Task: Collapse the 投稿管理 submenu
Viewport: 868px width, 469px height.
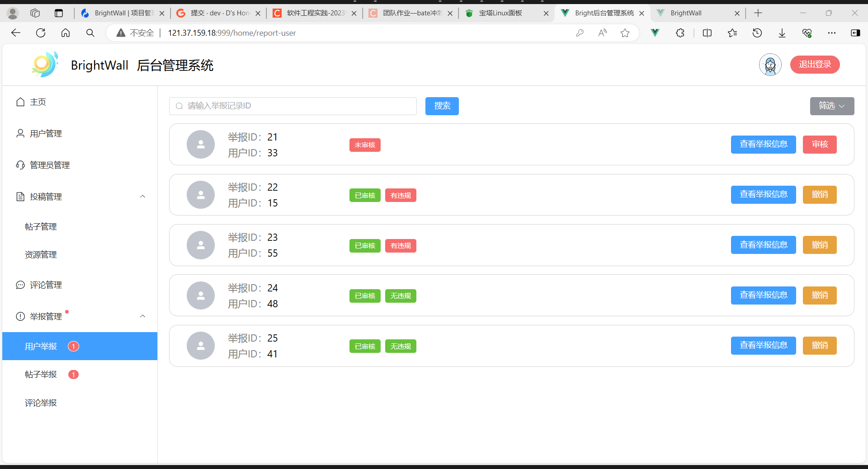Action: pos(142,196)
